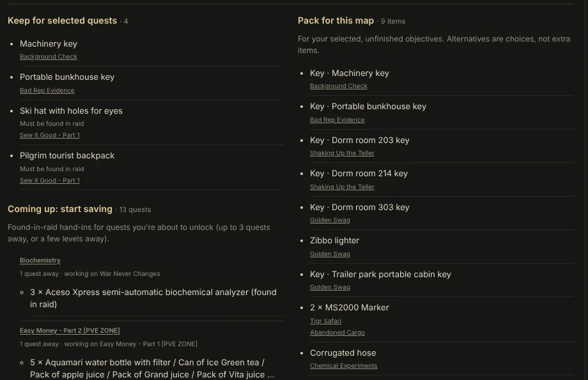Screen dimensions: 588x380
Task: Open Shaking Up the Teller under Dorm room 214 key
Action: coord(342,186)
